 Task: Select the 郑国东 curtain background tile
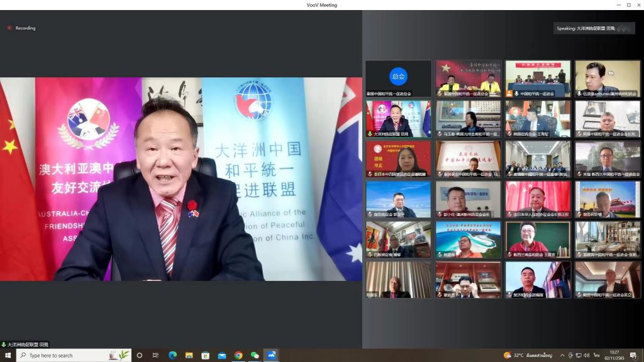click(398, 280)
